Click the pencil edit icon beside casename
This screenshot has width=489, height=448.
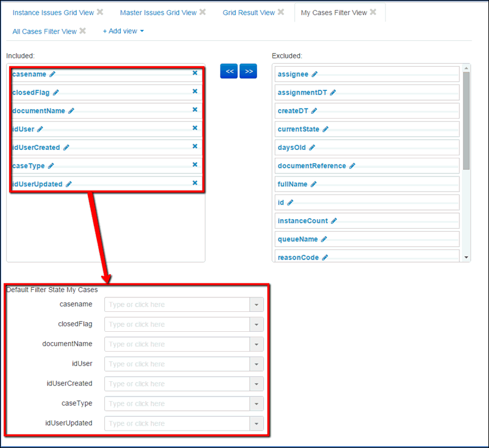52,74
